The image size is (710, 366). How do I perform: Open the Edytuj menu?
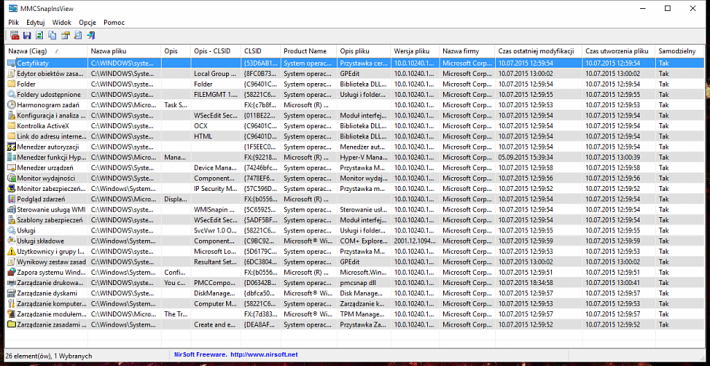pyautogui.click(x=35, y=22)
